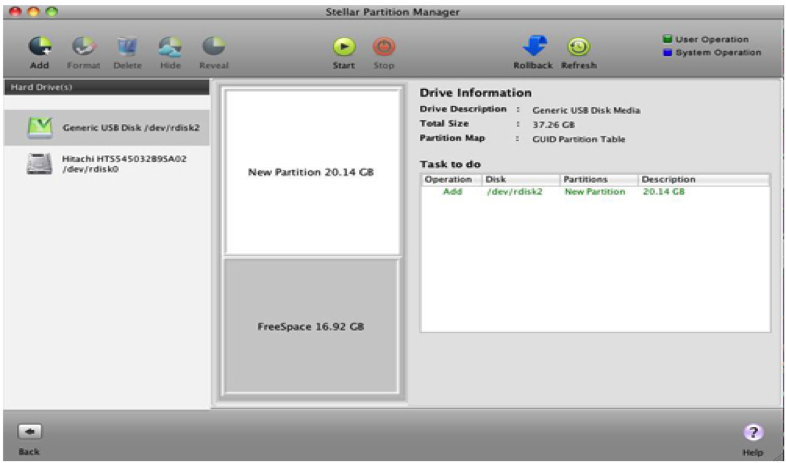Viewport: 786px width, 463px height.
Task: Select the New Partition 20.14 GB block
Action: pos(311,172)
